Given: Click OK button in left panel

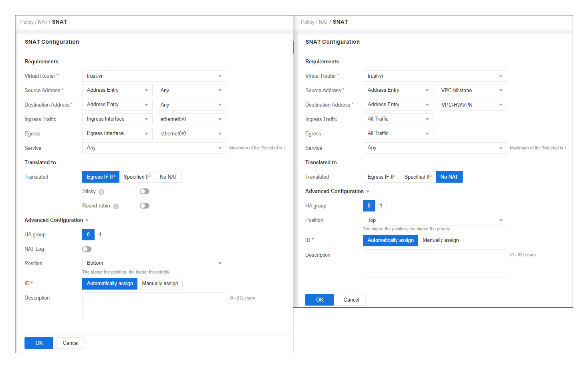Looking at the screenshot, I should [x=39, y=343].
